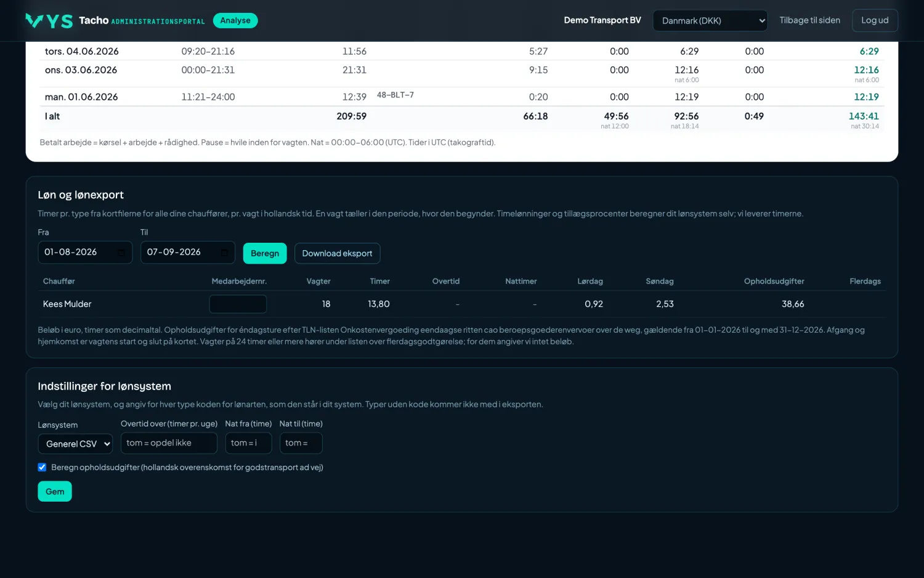This screenshot has width=924, height=578.
Task: Click total paid time 143:41
Action: click(x=864, y=116)
